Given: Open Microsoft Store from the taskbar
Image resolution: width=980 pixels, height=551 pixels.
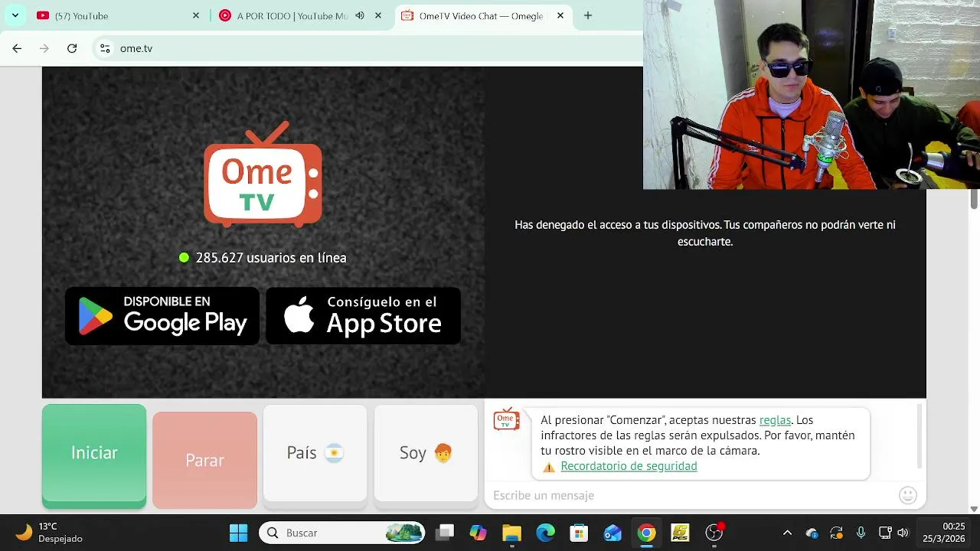Looking at the screenshot, I should click(579, 533).
